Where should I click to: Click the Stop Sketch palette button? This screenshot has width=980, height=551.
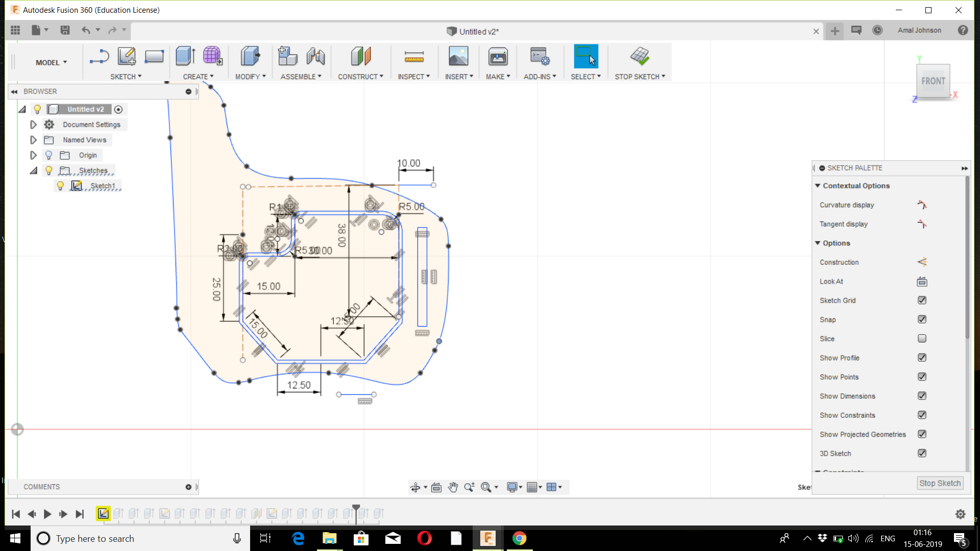click(940, 483)
